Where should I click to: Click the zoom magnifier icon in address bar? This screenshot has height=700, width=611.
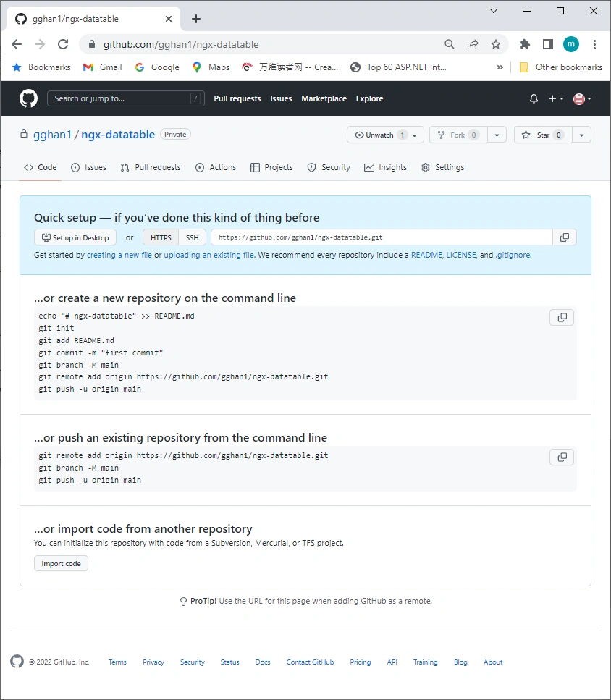[x=450, y=44]
